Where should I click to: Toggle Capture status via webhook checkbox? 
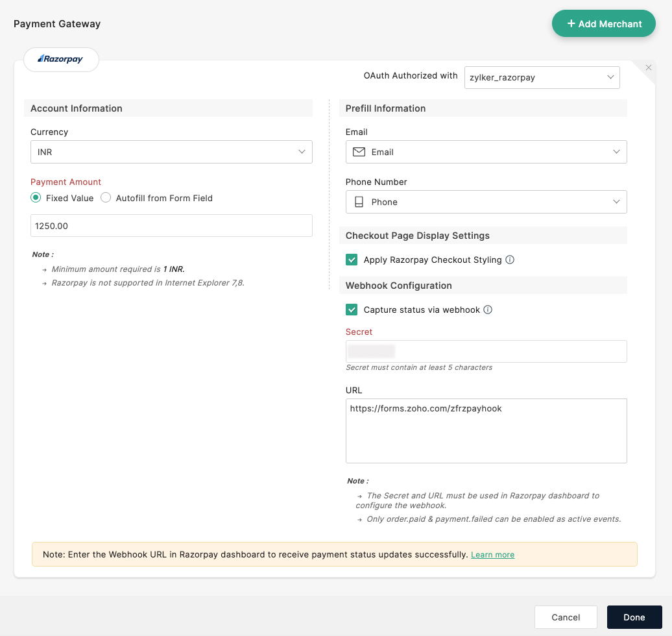click(x=352, y=310)
